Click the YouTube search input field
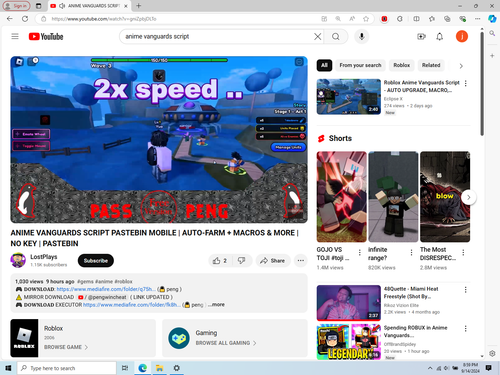The image size is (500, 375). click(217, 36)
